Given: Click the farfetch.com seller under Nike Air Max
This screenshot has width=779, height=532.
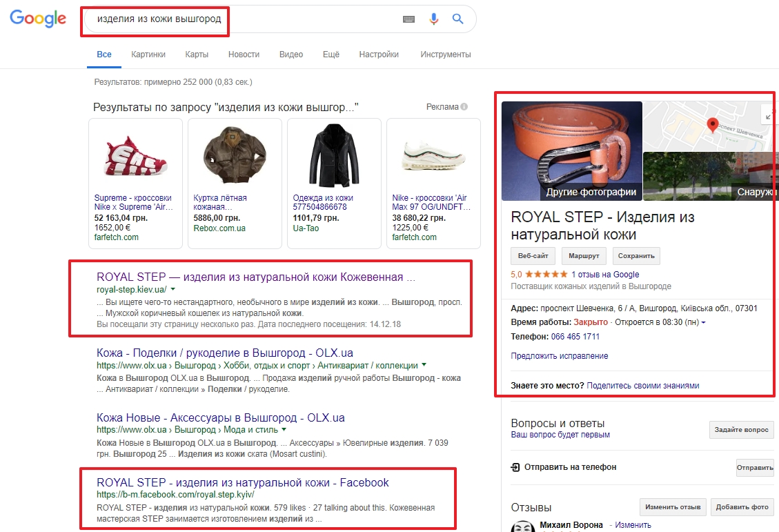Looking at the screenshot, I should (415, 237).
